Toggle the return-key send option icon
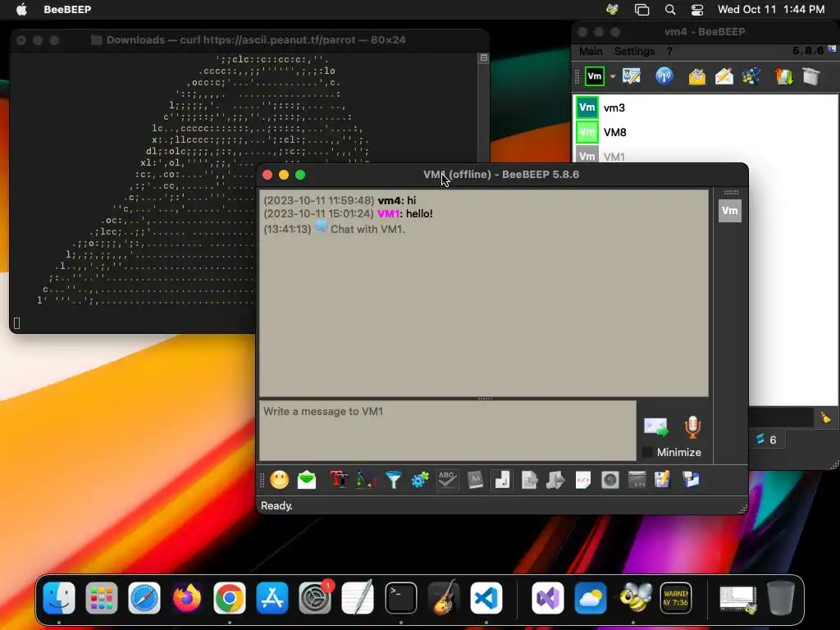 coord(502,480)
